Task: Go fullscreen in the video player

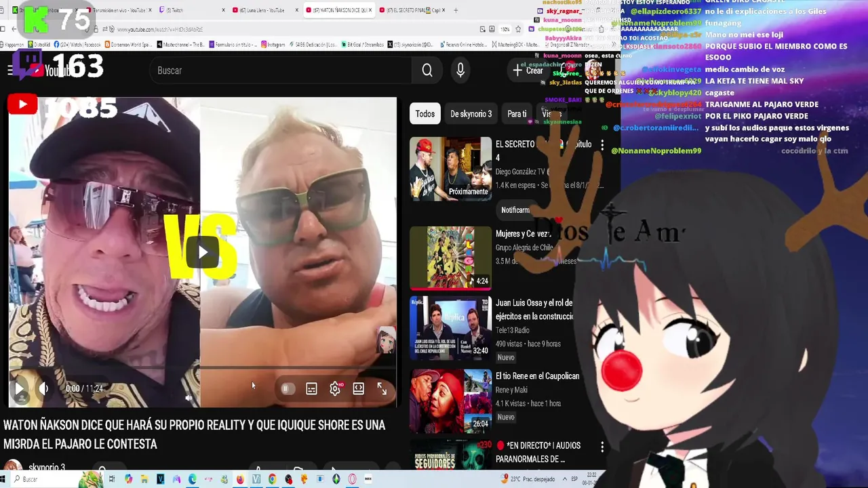Action: click(x=382, y=389)
